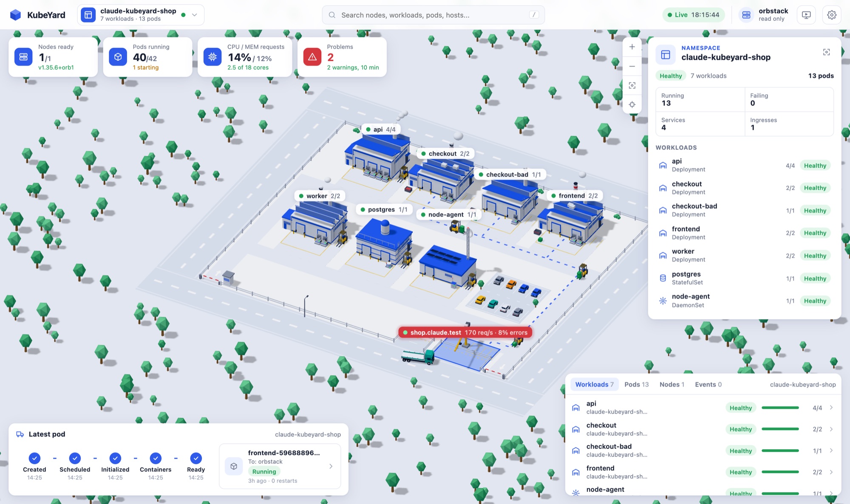The width and height of the screenshot is (850, 504).
Task: Click the shop.claude.test ingress label
Action: (x=465, y=332)
